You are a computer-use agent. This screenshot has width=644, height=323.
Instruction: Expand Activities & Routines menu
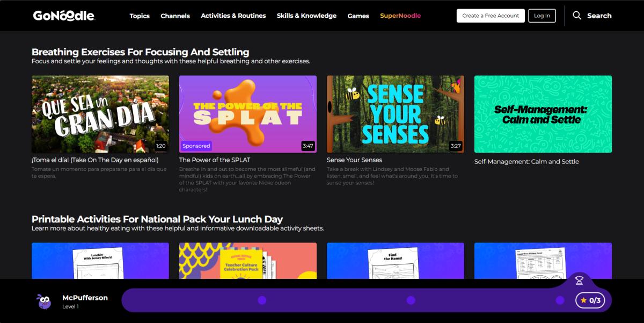coord(233,16)
